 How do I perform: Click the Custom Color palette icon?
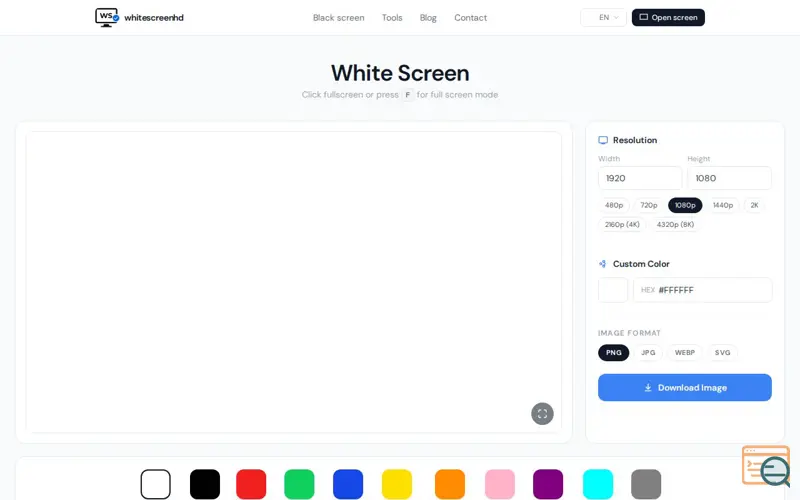[x=603, y=264]
